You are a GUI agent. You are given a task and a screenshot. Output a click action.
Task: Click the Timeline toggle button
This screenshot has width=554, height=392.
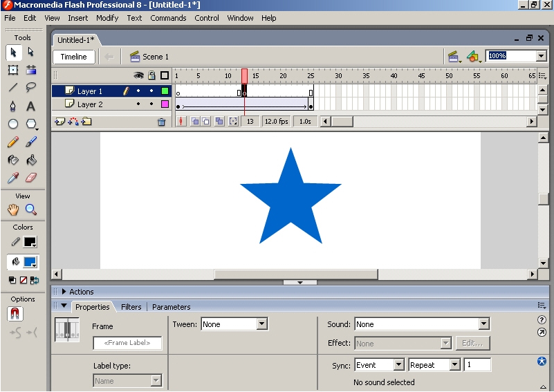pyautogui.click(x=74, y=57)
